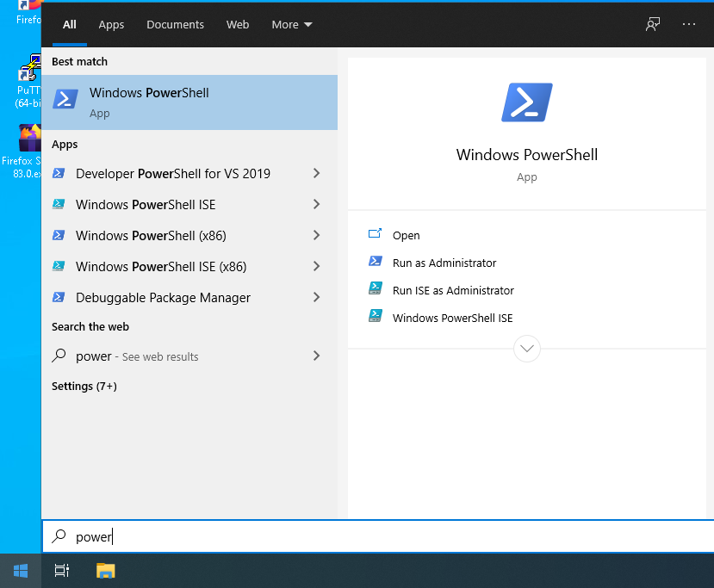This screenshot has height=588, width=714.
Task: Switch to the Apps search tab
Action: click(x=111, y=25)
